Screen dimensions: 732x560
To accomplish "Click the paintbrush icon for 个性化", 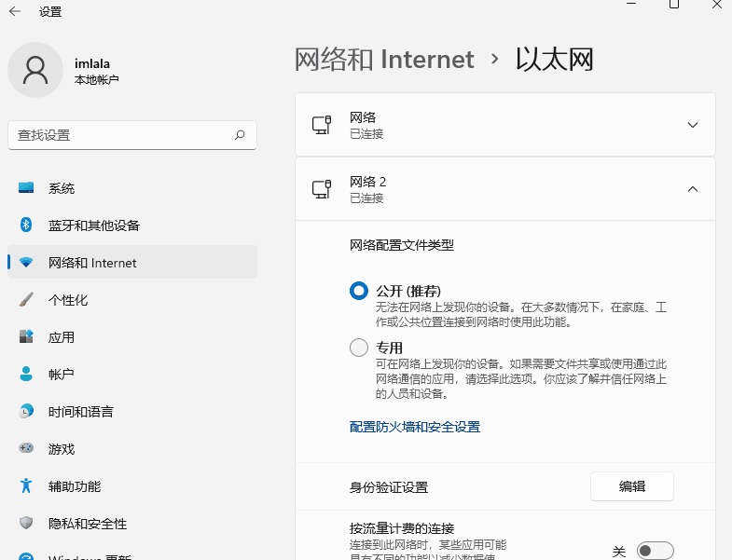I will [x=26, y=300].
